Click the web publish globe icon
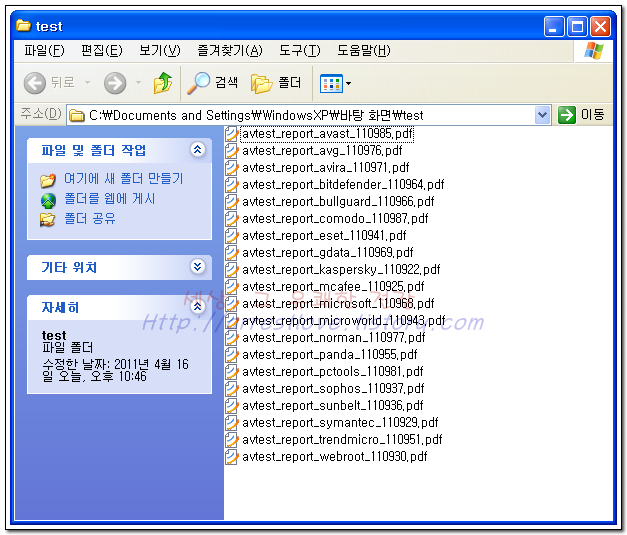This screenshot has width=627, height=535. [48, 201]
